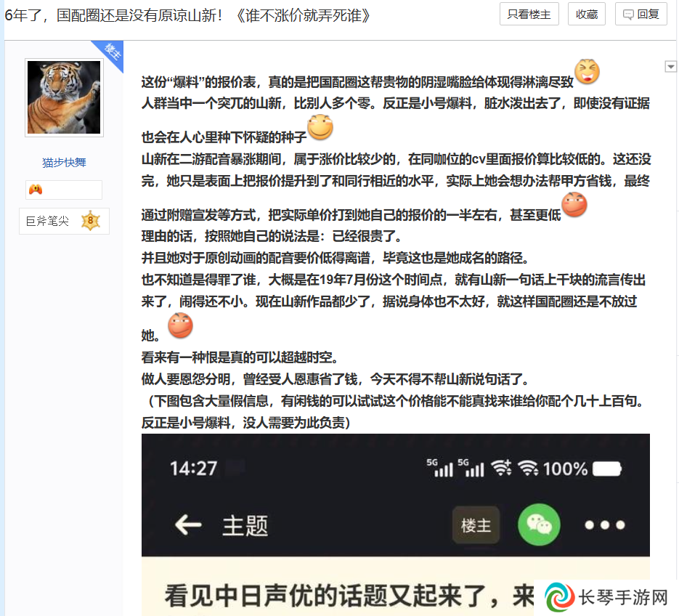Viewport: 679px width, 616px height.
Task: Tap the 楼主 filter in screenshot
Action: pos(476,525)
